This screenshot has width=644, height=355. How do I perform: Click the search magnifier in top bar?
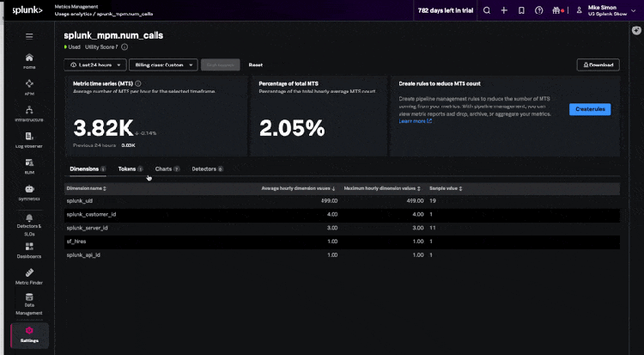487,10
